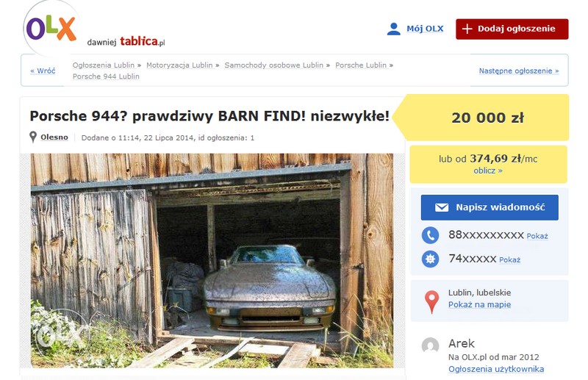
Task: Click the location pin icon beside Olesno
Action: pyautogui.click(x=33, y=137)
